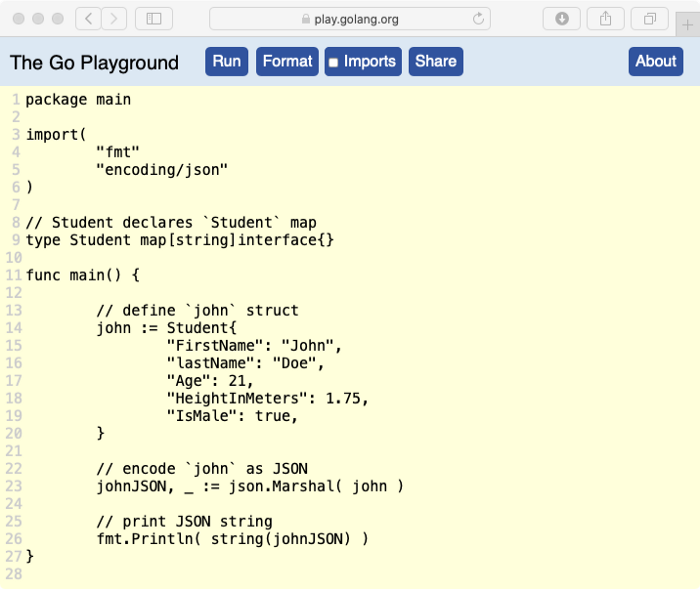Focus the play.golang.org address bar
Viewport: 700px width, 589px height.
[x=350, y=18]
